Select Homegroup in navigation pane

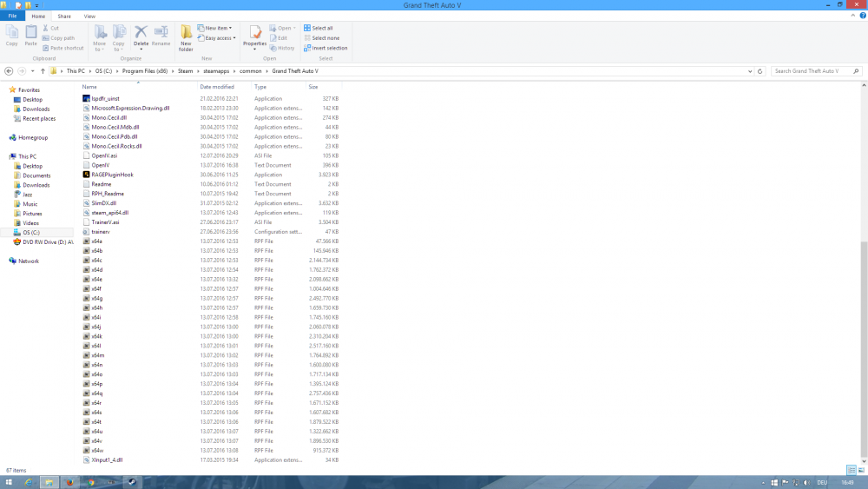(x=29, y=137)
